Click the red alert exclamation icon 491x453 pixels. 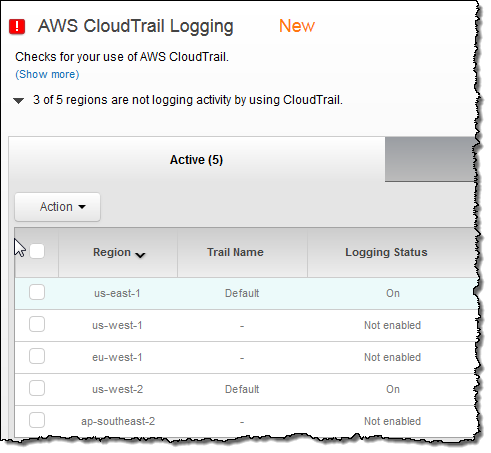pyautogui.click(x=17, y=26)
